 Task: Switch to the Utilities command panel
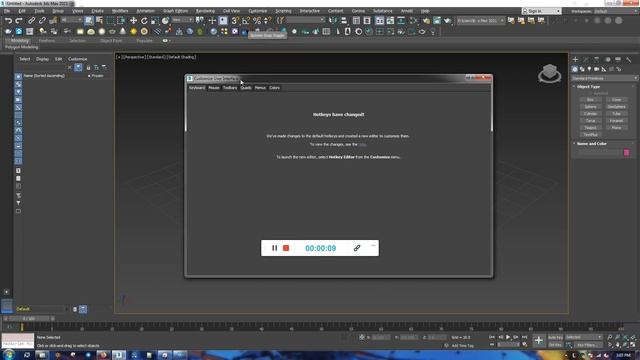629,60
